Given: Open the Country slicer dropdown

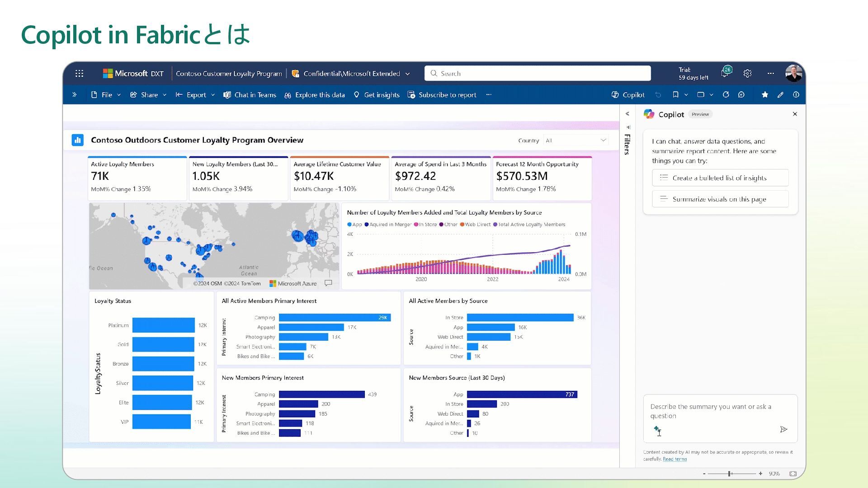Looking at the screenshot, I should coord(576,140).
